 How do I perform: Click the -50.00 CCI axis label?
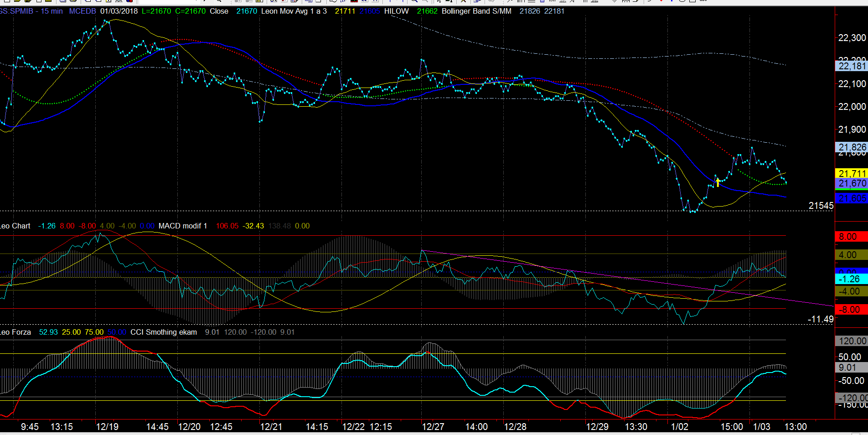[851, 381]
